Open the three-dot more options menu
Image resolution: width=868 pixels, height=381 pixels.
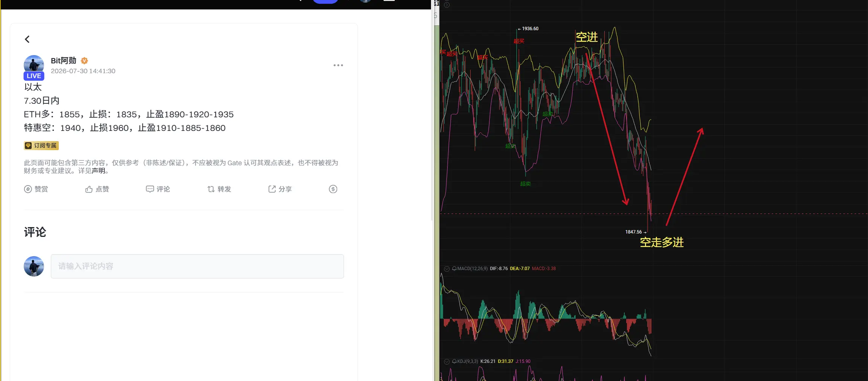point(338,65)
